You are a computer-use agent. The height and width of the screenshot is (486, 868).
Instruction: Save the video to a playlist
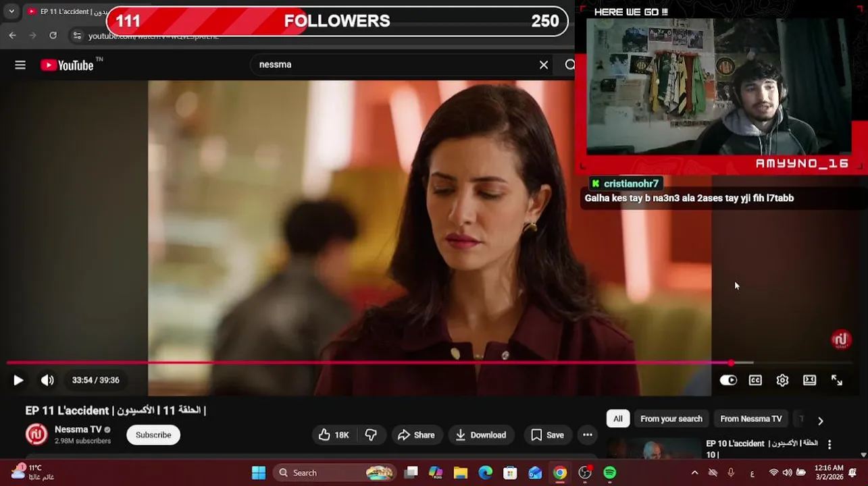(x=547, y=435)
